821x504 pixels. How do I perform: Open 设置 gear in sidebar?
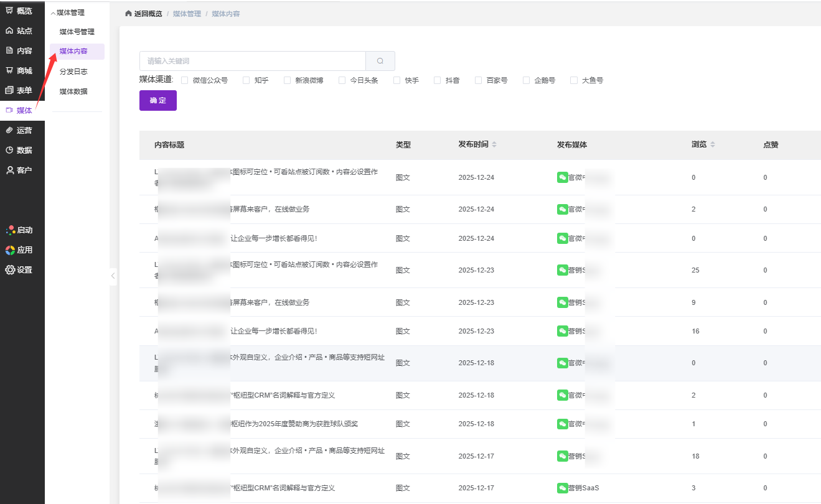click(x=19, y=269)
